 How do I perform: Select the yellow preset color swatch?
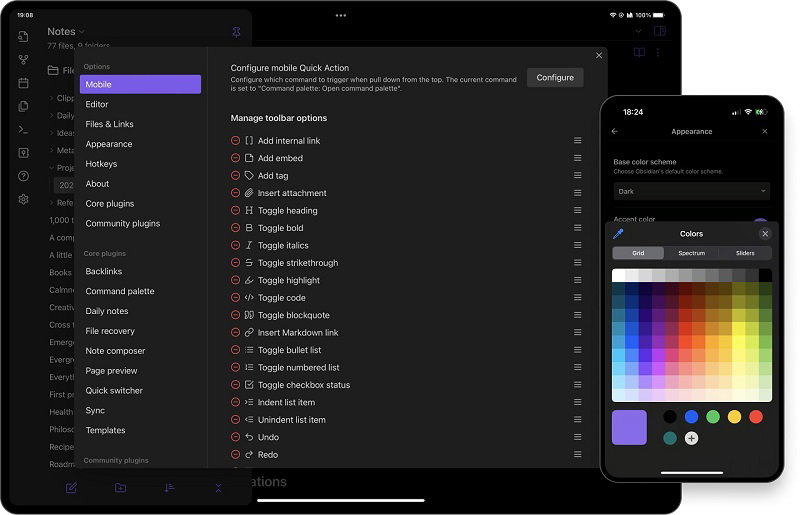(734, 416)
